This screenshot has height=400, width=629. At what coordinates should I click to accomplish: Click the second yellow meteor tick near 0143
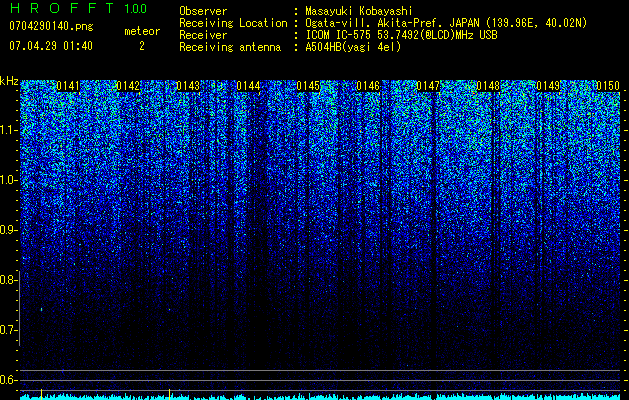coord(170,394)
